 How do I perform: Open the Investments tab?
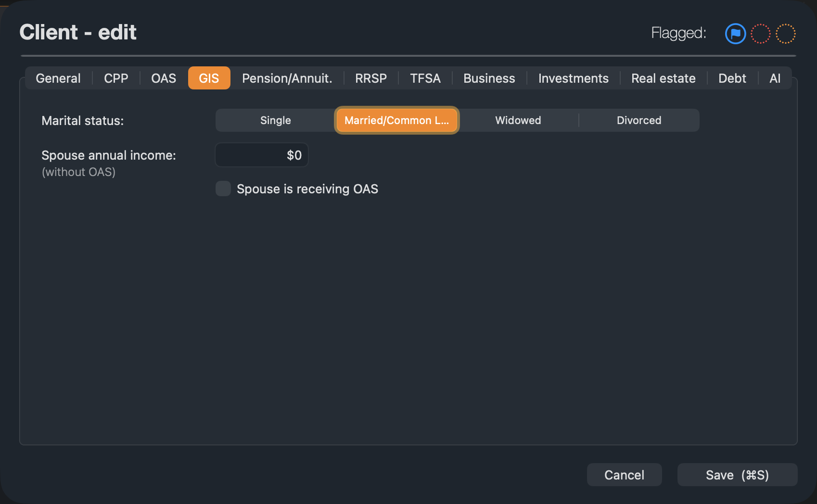coord(574,78)
